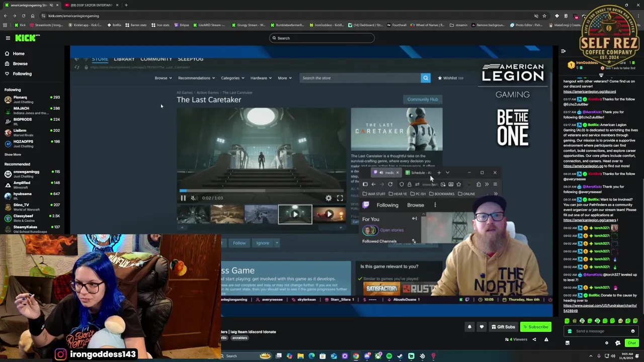Expand Show More under Following list
Screen dimensions: 644x362
point(13,155)
